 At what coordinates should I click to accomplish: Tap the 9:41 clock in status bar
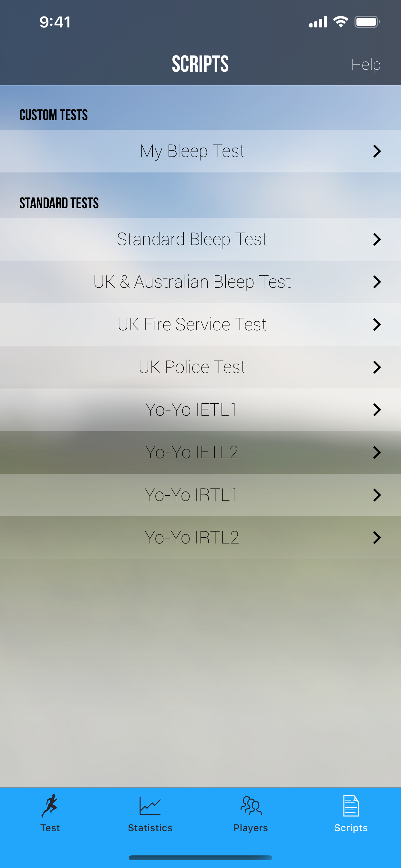pos(55,22)
